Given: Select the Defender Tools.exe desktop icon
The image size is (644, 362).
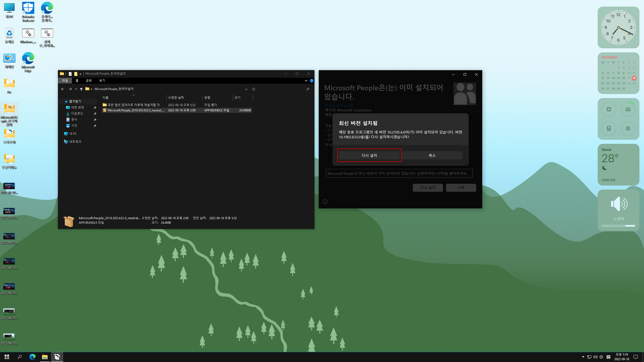Looking at the screenshot, I should 28,12.
